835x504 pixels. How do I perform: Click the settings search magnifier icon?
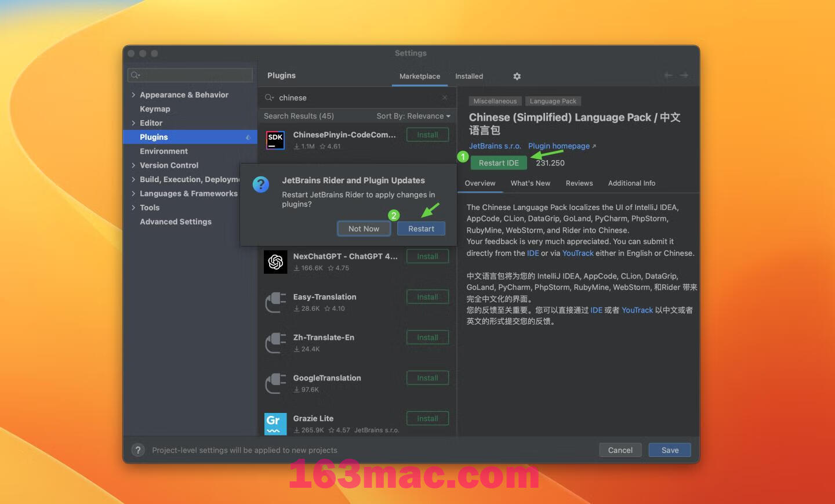click(x=135, y=75)
